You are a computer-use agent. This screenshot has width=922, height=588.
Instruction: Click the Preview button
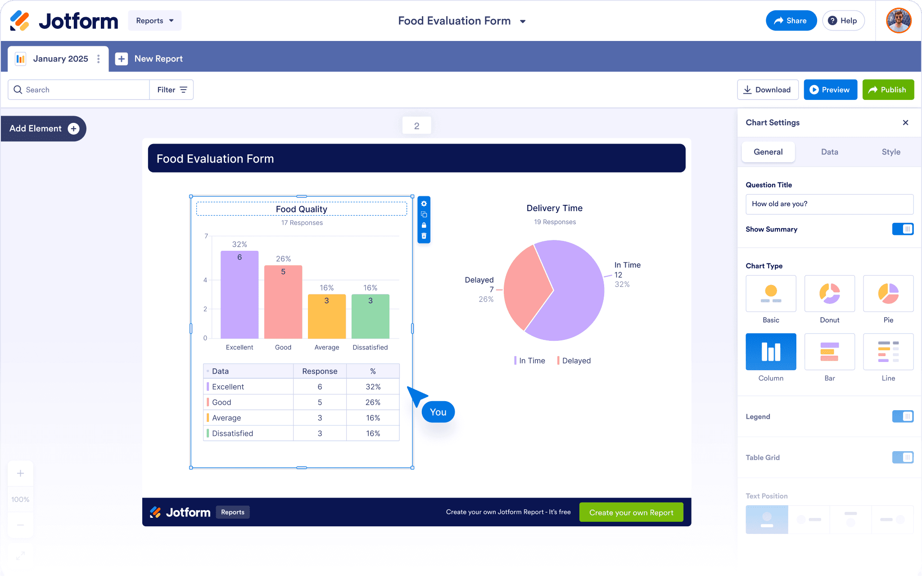click(x=830, y=90)
